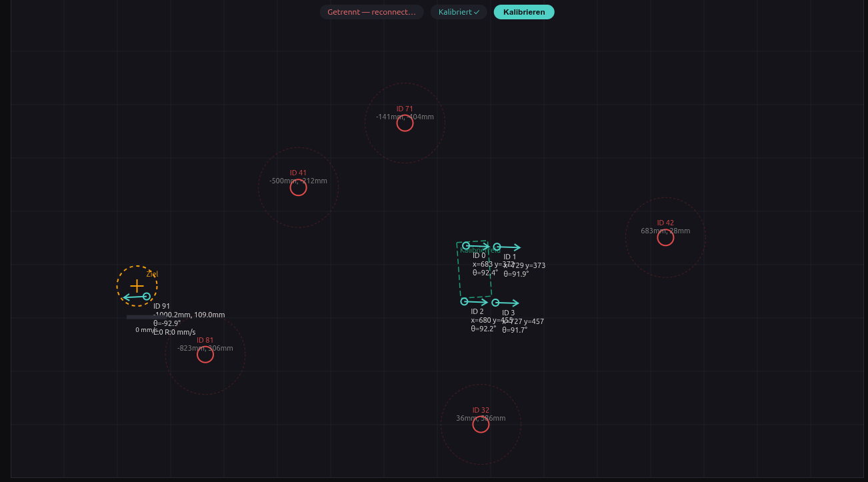Click the ID 2 calibration marker
Screen dimensions: 868x482
coord(464,301)
